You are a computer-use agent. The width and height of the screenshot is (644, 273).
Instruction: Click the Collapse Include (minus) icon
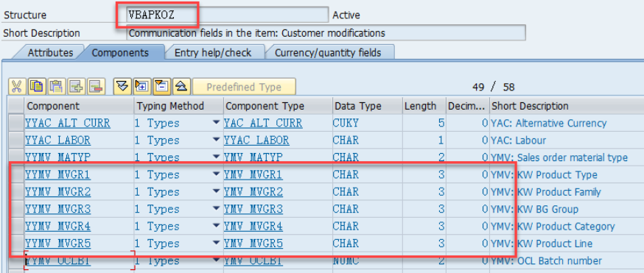tap(162, 86)
